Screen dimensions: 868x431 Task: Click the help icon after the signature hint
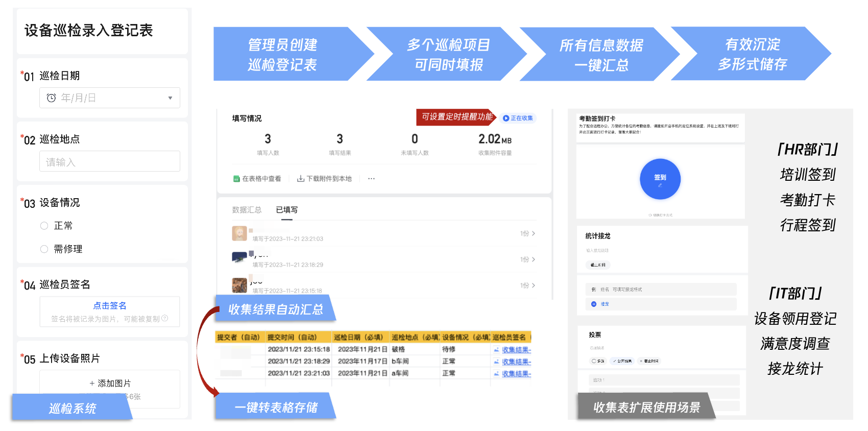point(165,318)
